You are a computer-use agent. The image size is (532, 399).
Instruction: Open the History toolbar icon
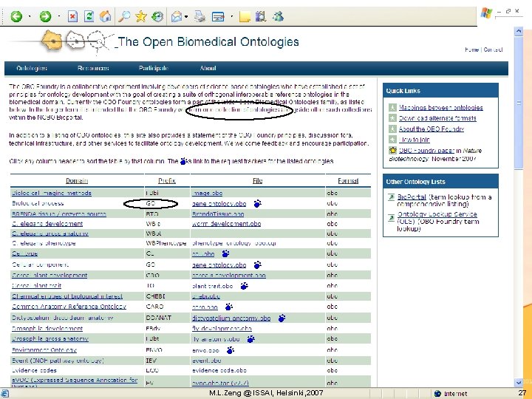pos(157,16)
